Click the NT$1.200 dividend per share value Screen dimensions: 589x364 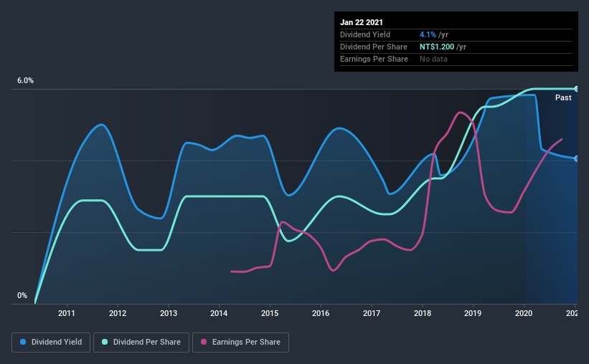pos(437,47)
